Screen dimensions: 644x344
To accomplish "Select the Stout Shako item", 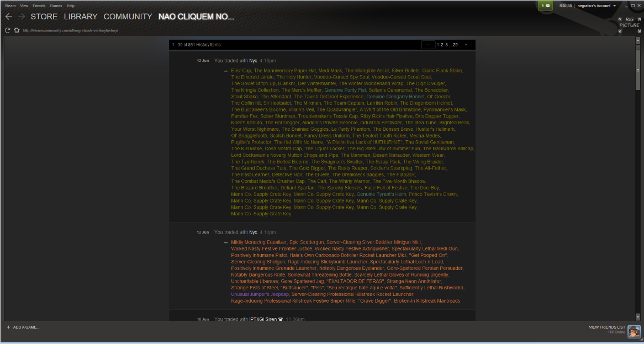I will 244,97.
